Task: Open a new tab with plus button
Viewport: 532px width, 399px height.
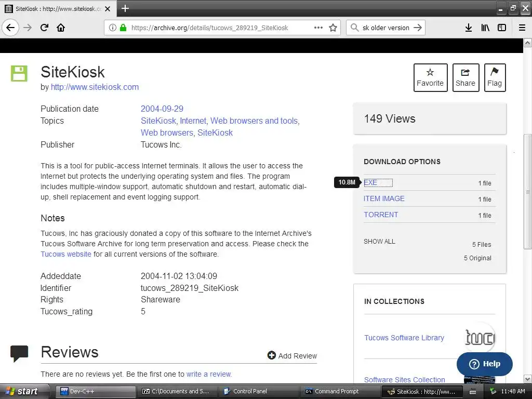Action: pyautogui.click(x=125, y=8)
